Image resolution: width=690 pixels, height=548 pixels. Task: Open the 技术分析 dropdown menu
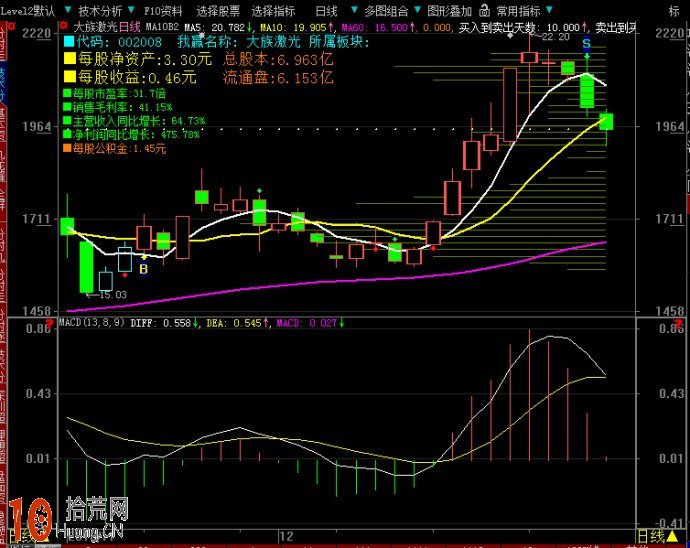pos(102,10)
